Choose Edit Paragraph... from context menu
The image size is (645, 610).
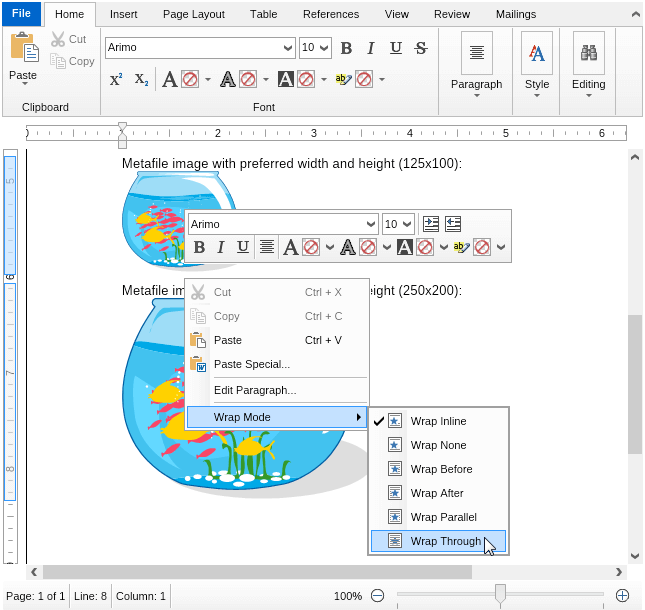coord(255,390)
